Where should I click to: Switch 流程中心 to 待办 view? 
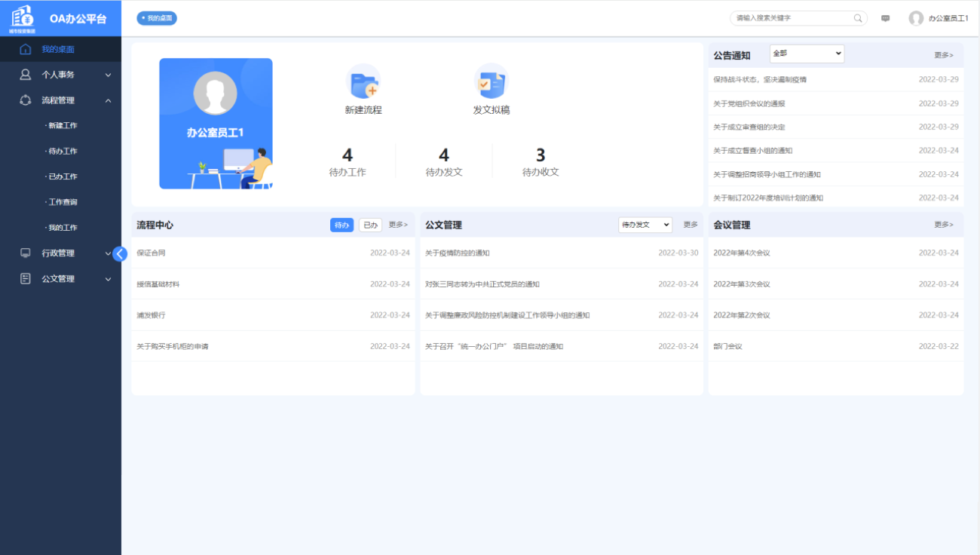tap(341, 225)
